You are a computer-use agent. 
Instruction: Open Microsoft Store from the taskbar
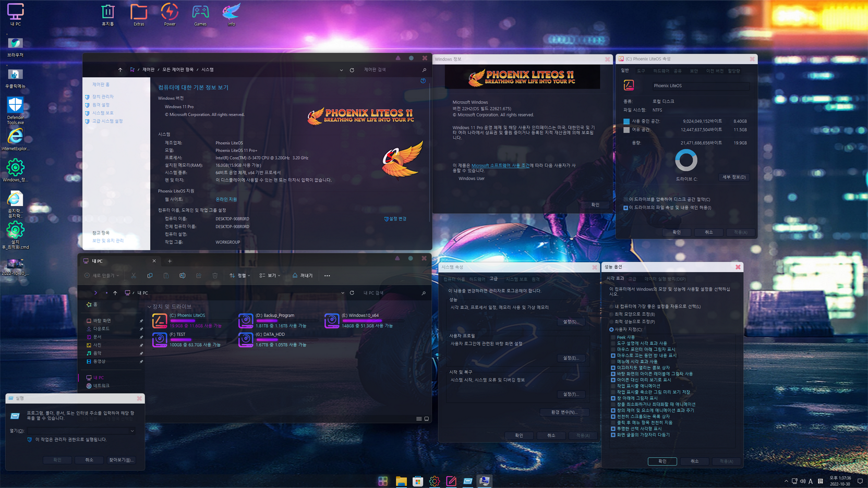coord(417,481)
